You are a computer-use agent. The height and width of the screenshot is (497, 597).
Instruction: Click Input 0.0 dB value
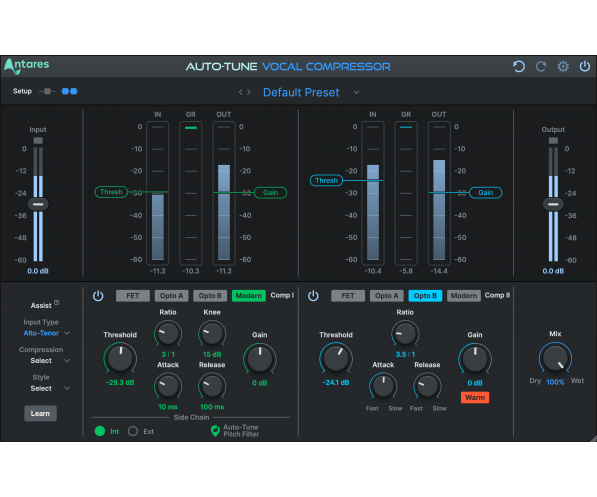pos(38,271)
